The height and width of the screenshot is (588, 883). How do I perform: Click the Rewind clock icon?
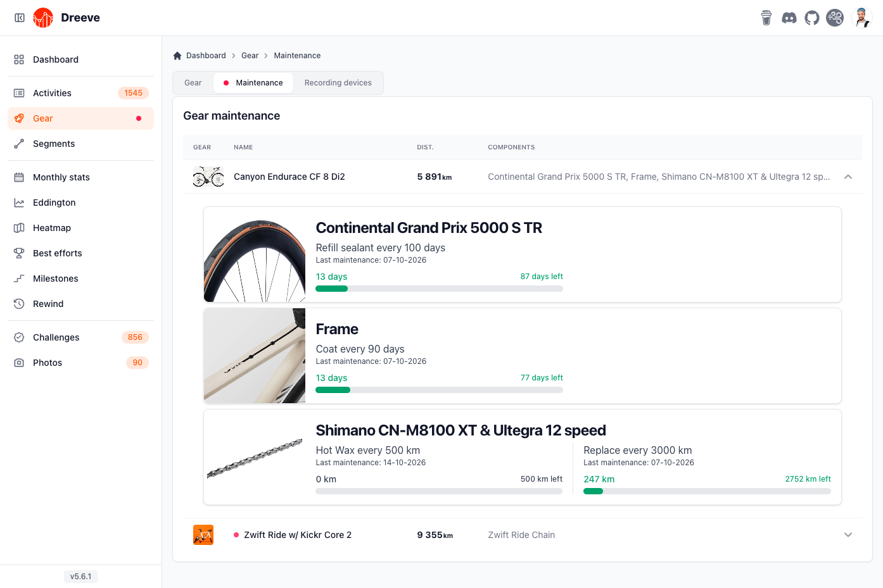(19, 304)
